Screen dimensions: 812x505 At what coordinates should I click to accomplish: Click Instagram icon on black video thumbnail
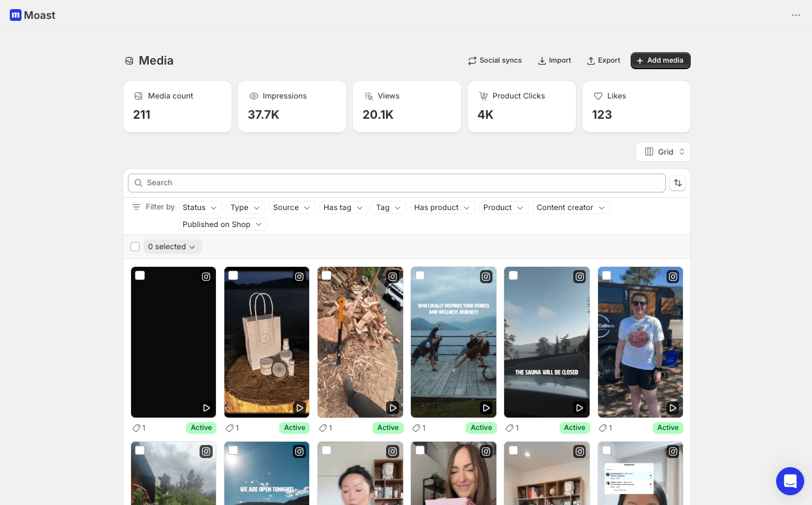coord(206,277)
